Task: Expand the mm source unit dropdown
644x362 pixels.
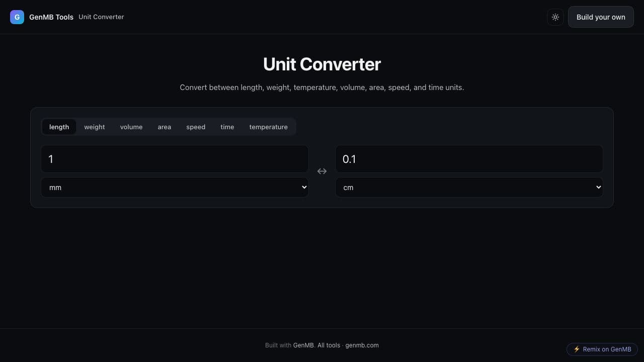Action: 175,187
